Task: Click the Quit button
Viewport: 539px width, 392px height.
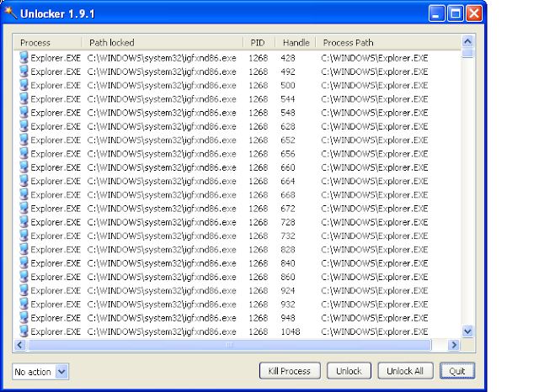Action: (x=457, y=371)
